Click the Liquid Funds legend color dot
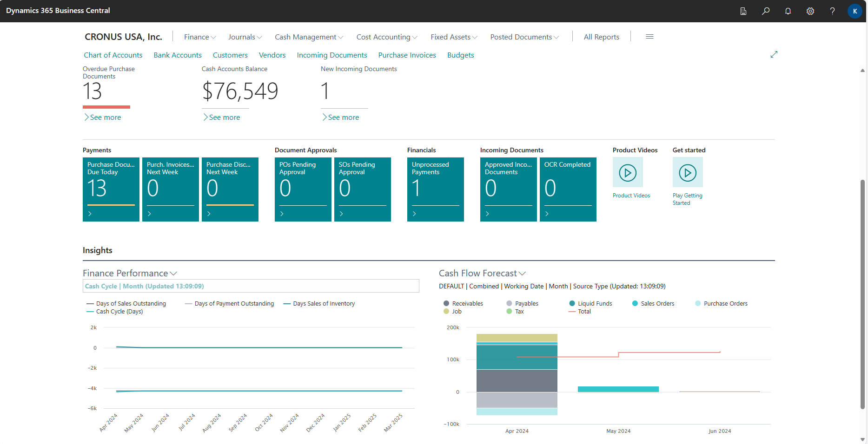868x444 pixels. coord(572,303)
